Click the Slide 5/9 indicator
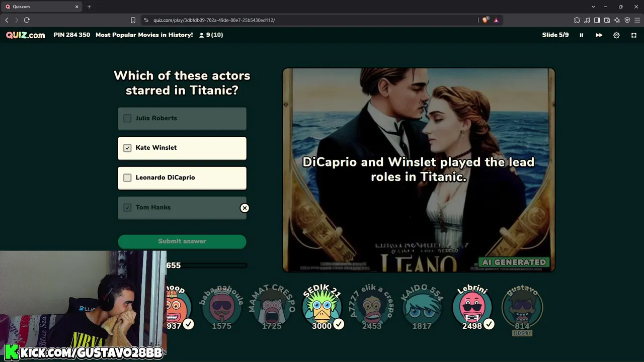This screenshot has height=362, width=644. (x=555, y=35)
